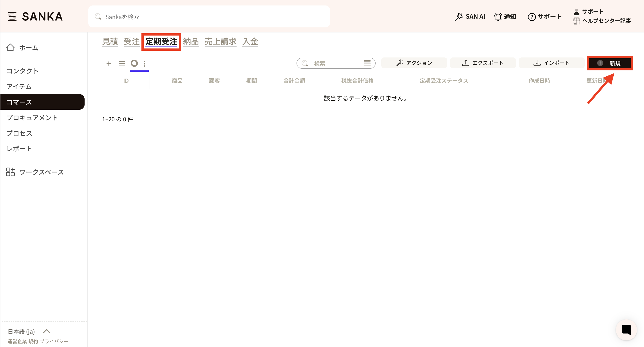Image resolution: width=644 pixels, height=347 pixels.
Task: Click the 期間 column header
Action: click(x=251, y=81)
